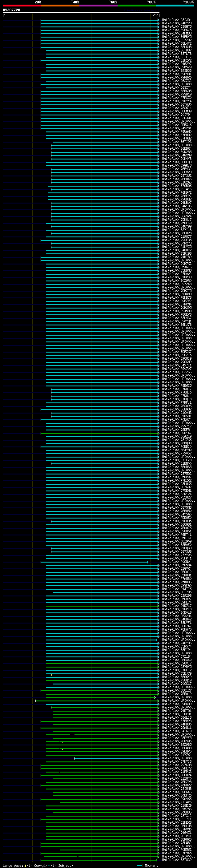Select hit label UniRef100_C8VRY5
197x868 pixels.
[x=177, y=667]
